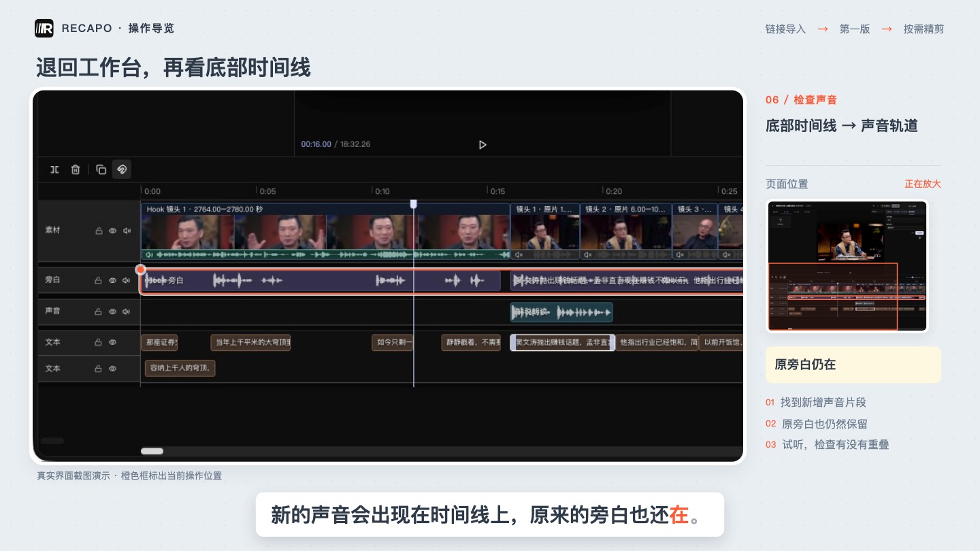Click the duplicate clip icon

pyautogui.click(x=101, y=169)
